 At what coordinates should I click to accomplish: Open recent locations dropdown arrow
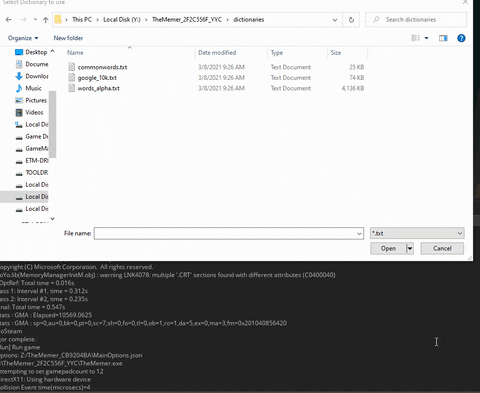coord(35,20)
